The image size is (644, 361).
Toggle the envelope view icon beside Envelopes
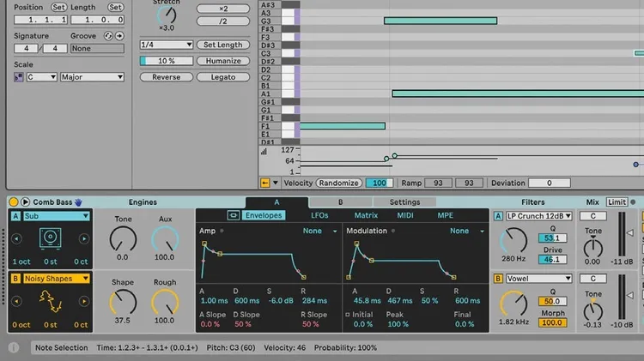coord(234,215)
